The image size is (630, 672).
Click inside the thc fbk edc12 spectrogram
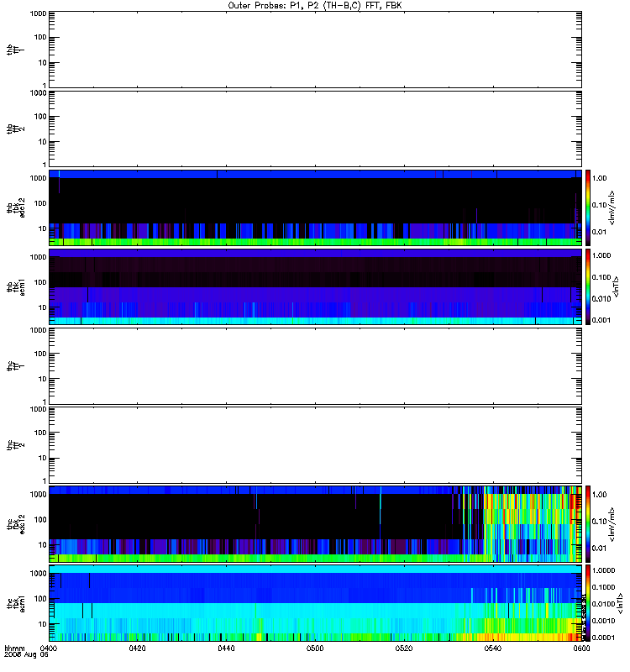(315, 523)
